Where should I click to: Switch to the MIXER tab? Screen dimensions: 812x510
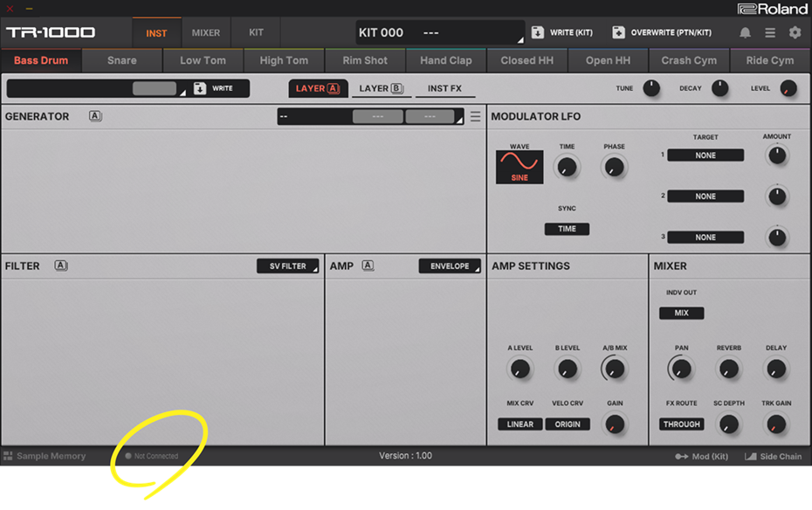pos(206,32)
